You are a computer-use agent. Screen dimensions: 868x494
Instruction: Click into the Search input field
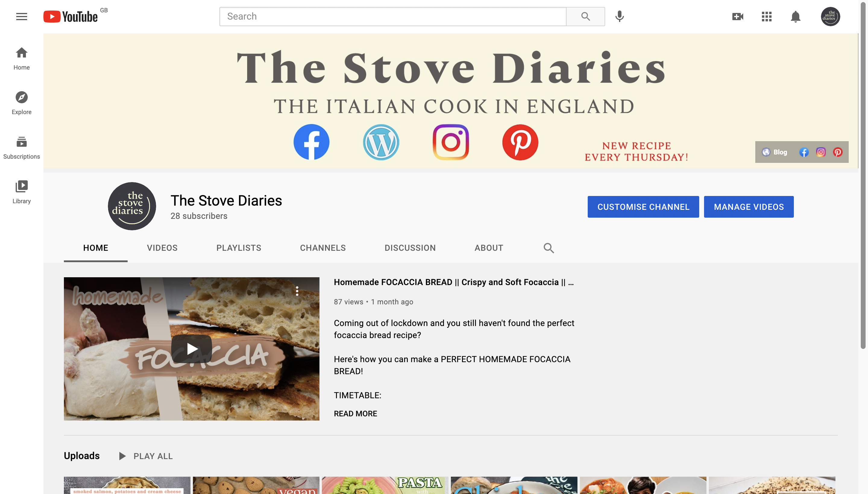[x=393, y=16]
